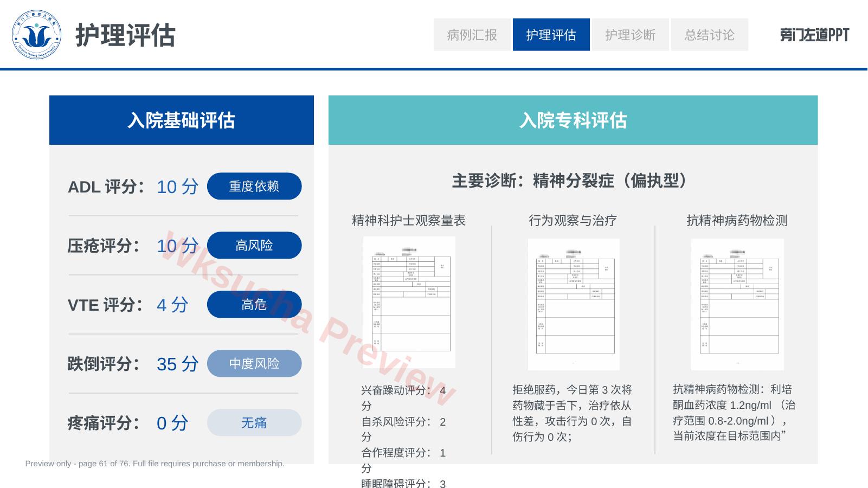Click the 中度风险 badge
Image resolution: width=868 pixels, height=488 pixels.
click(254, 364)
